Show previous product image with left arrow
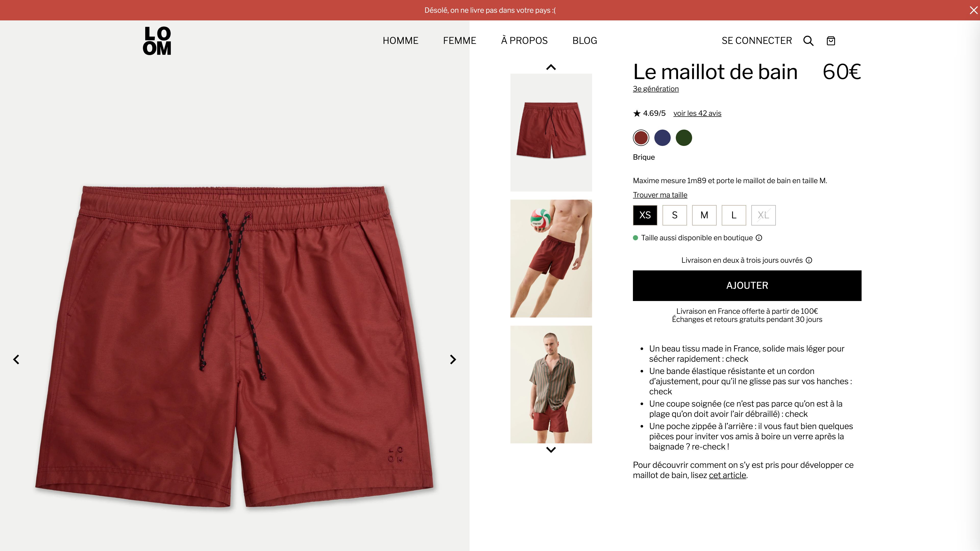The image size is (980, 551). coord(16,359)
